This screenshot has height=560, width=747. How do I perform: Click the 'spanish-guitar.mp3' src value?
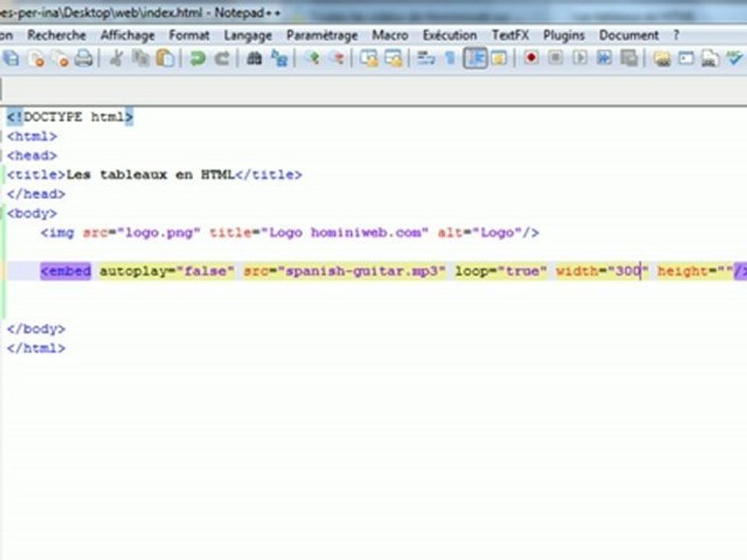coord(361,271)
